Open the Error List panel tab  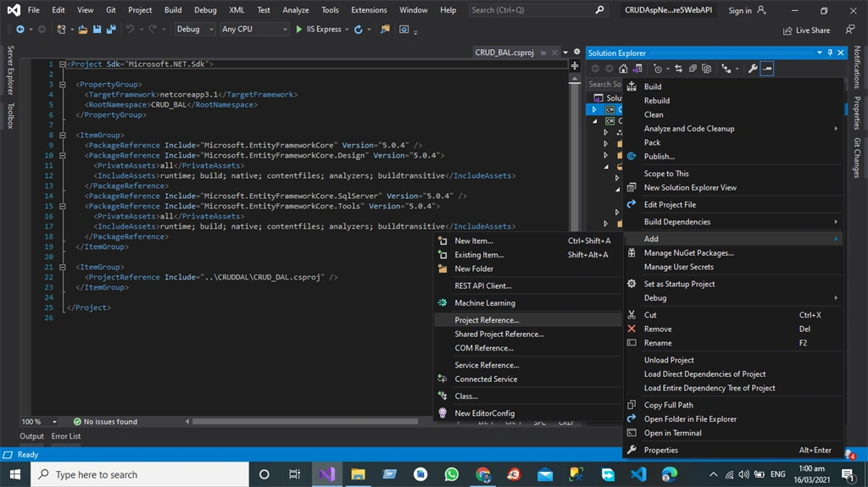66,436
